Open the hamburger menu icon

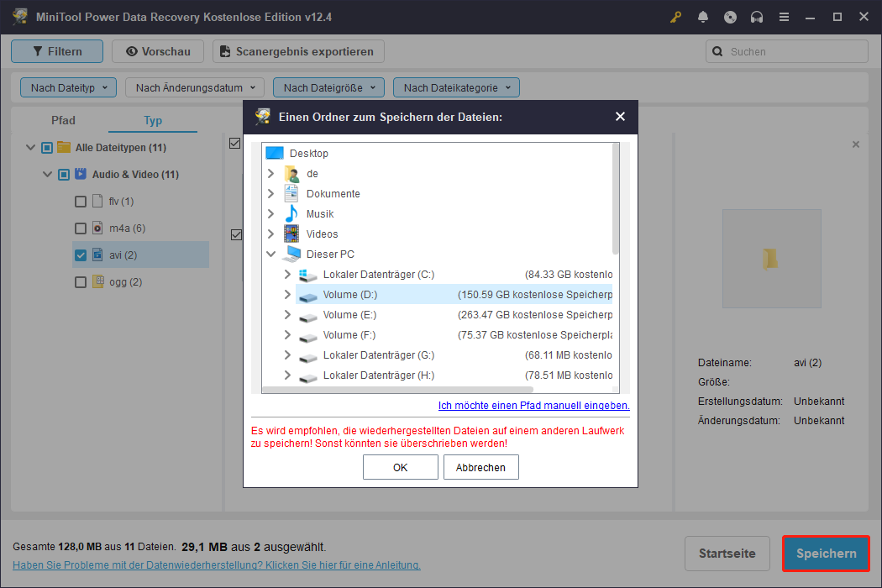pyautogui.click(x=784, y=17)
